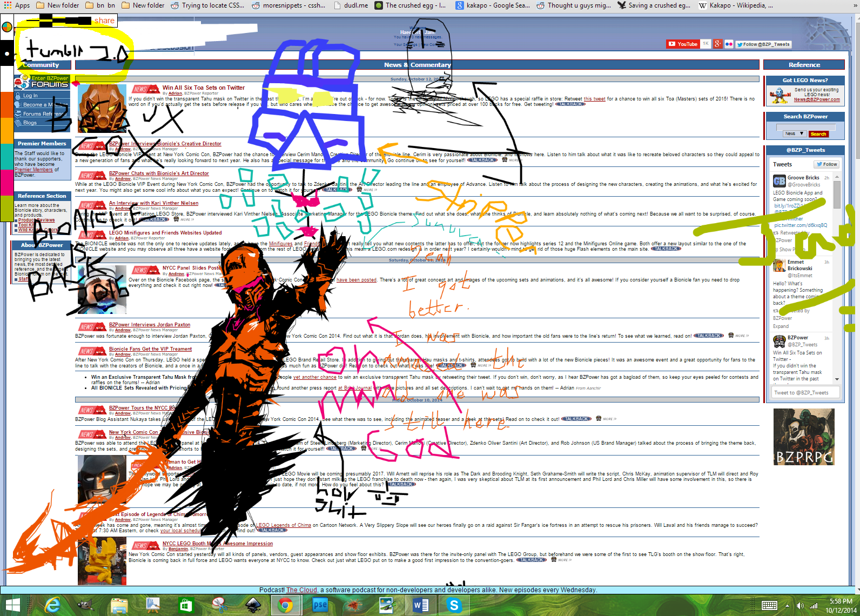
Task: Open 'BZPower Chats with Bionicle's Art Director' headline
Action: (x=159, y=173)
